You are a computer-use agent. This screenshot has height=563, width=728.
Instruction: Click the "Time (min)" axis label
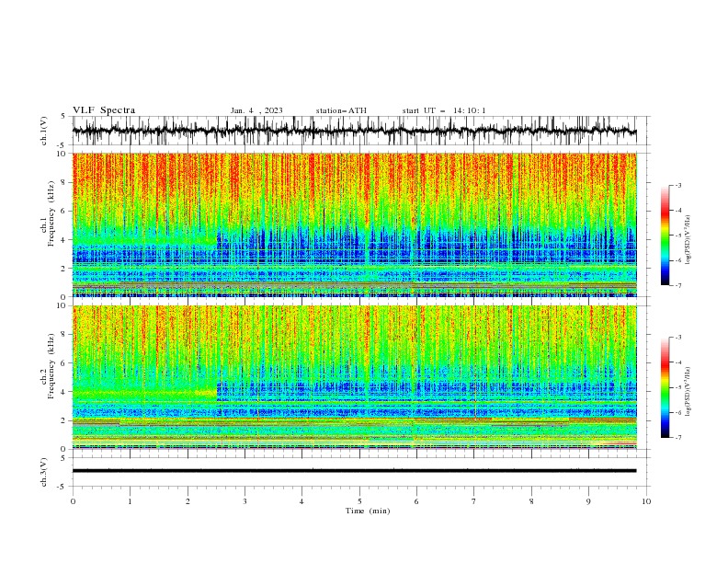[x=368, y=511]
